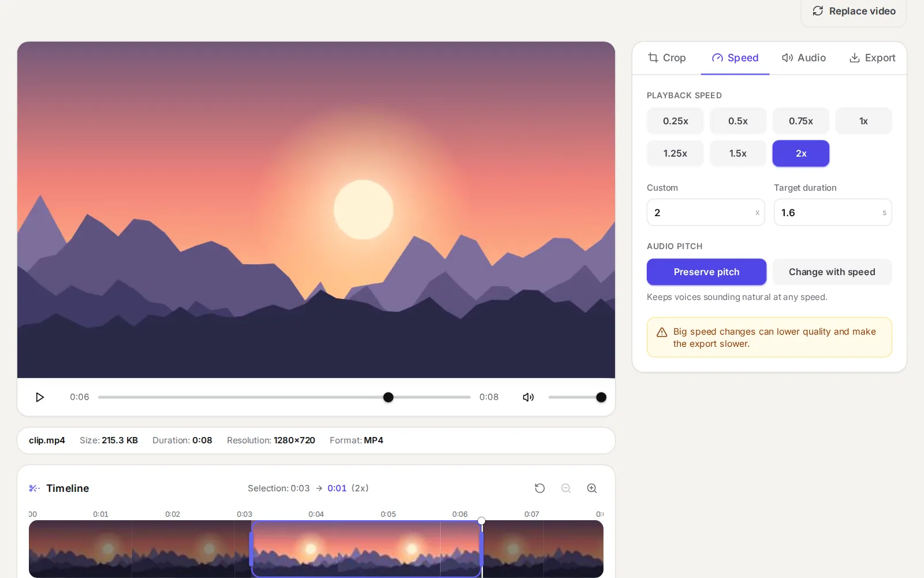Select the 2x speed preset
The height and width of the screenshot is (578, 924).
801,153
